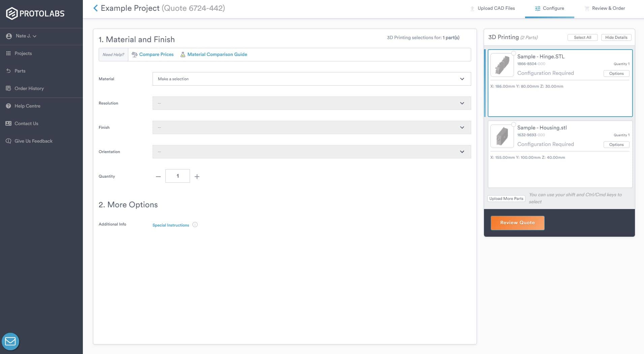Click the Material Comparison Guide flask icon
644x354 pixels.
(183, 55)
